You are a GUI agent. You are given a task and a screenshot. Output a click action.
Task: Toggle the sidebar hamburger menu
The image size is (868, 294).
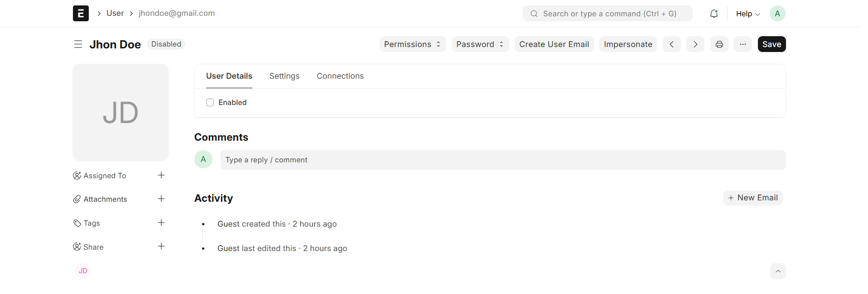click(x=78, y=44)
